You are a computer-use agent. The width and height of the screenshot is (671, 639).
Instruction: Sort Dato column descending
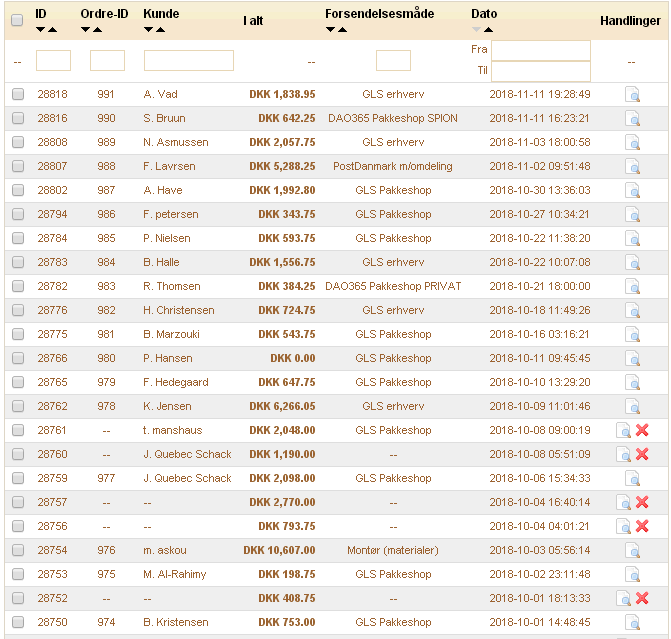(x=476, y=30)
